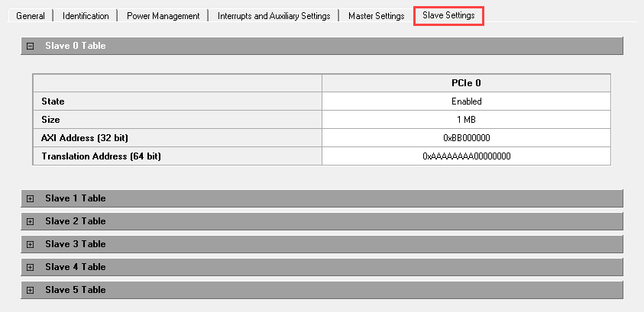This screenshot has width=644, height=312.
Task: Expand the Slave 3 Table section
Action: 31,244
